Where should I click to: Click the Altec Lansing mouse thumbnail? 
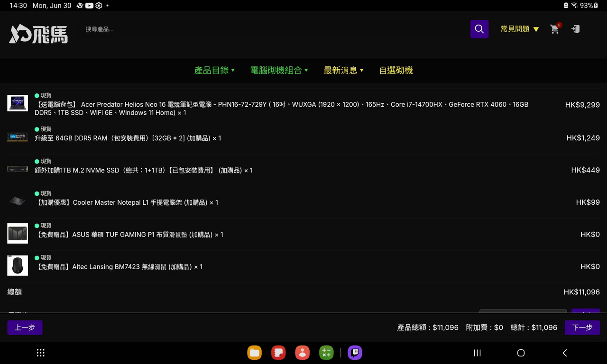(x=18, y=265)
